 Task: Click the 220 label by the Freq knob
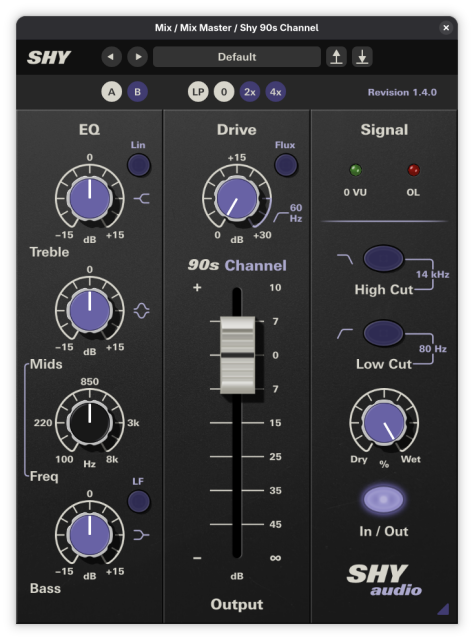click(x=43, y=423)
